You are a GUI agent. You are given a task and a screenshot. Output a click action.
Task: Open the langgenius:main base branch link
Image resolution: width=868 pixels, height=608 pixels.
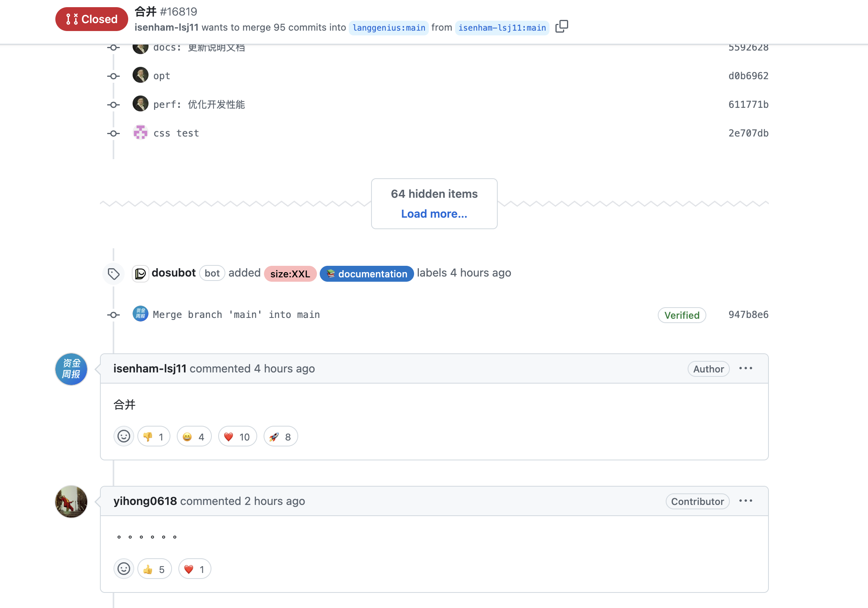[x=389, y=27]
